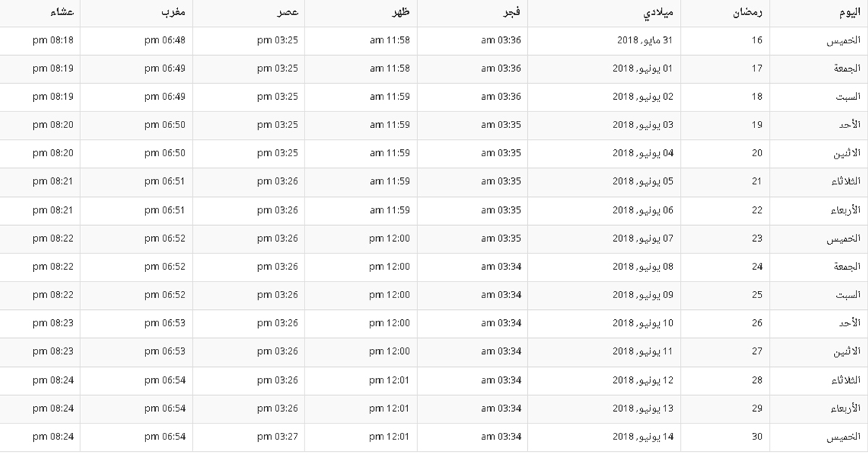Click the رمضان column header

pos(725,13)
